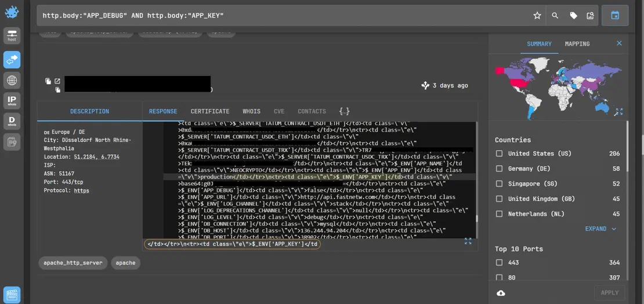The width and height of the screenshot is (644, 304).
Task: Expand the full Countries list
Action: point(601,229)
